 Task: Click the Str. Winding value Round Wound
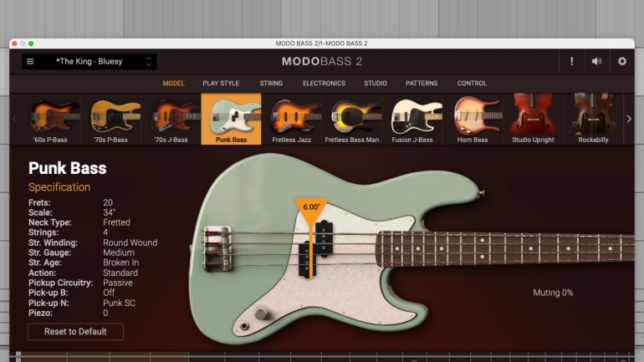click(x=130, y=242)
